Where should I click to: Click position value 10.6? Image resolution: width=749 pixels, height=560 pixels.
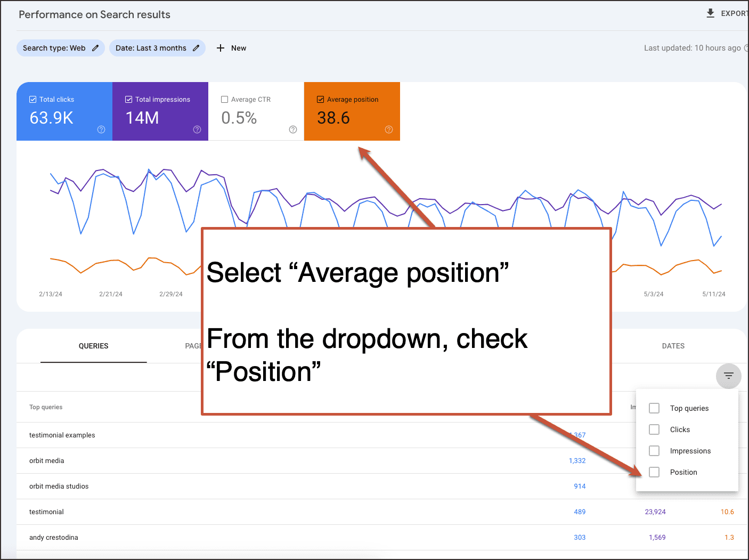[727, 512]
